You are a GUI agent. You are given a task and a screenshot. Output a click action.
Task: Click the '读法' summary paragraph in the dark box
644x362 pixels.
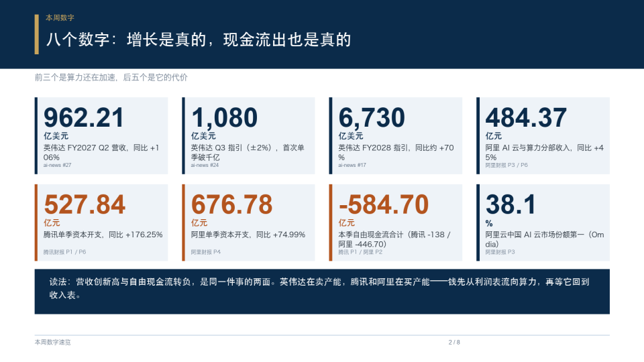pos(319,288)
